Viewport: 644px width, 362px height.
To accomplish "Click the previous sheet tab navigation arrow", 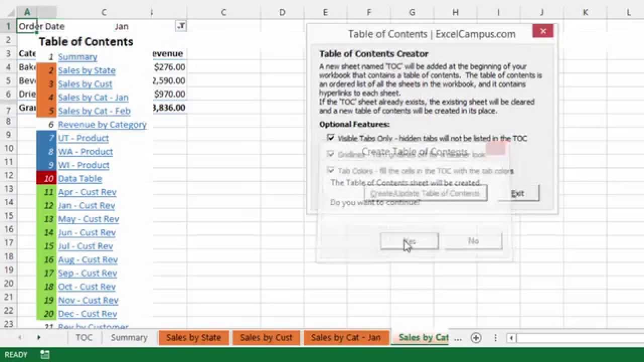I will 20,337.
